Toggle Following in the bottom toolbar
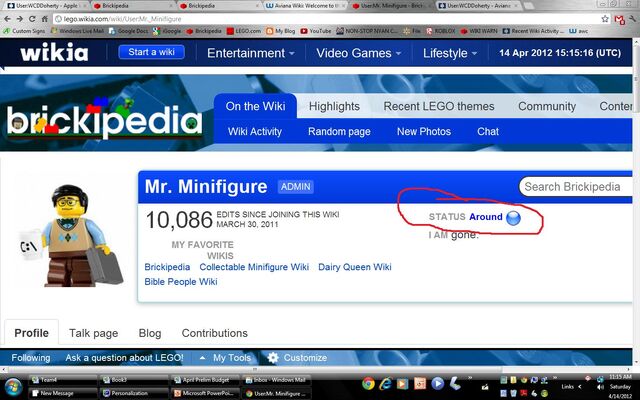Screen dimensions: 640x400 coord(31,358)
